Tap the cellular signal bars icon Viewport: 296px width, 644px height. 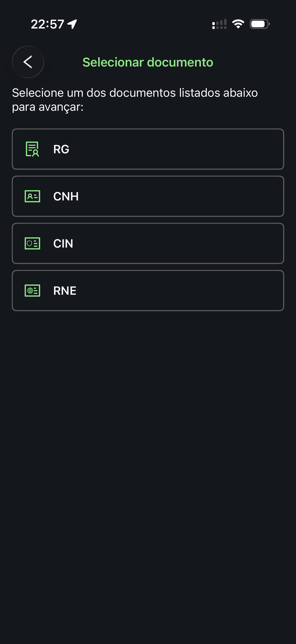tap(219, 24)
